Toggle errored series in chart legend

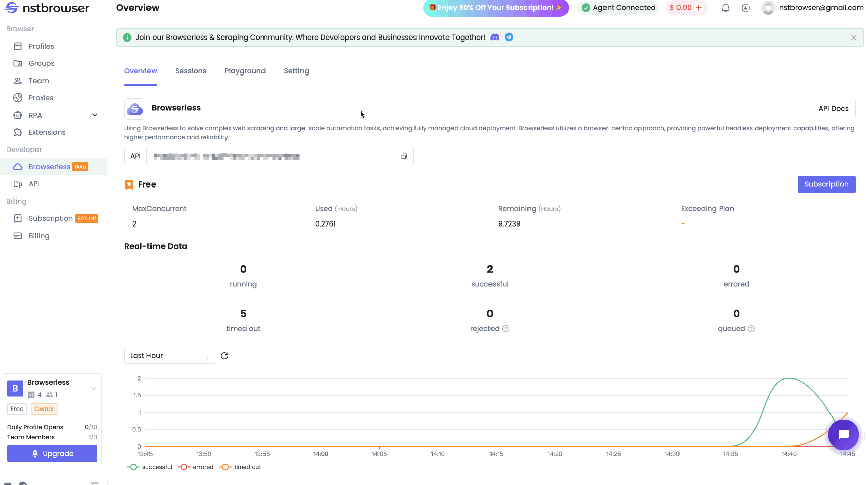[x=196, y=467]
